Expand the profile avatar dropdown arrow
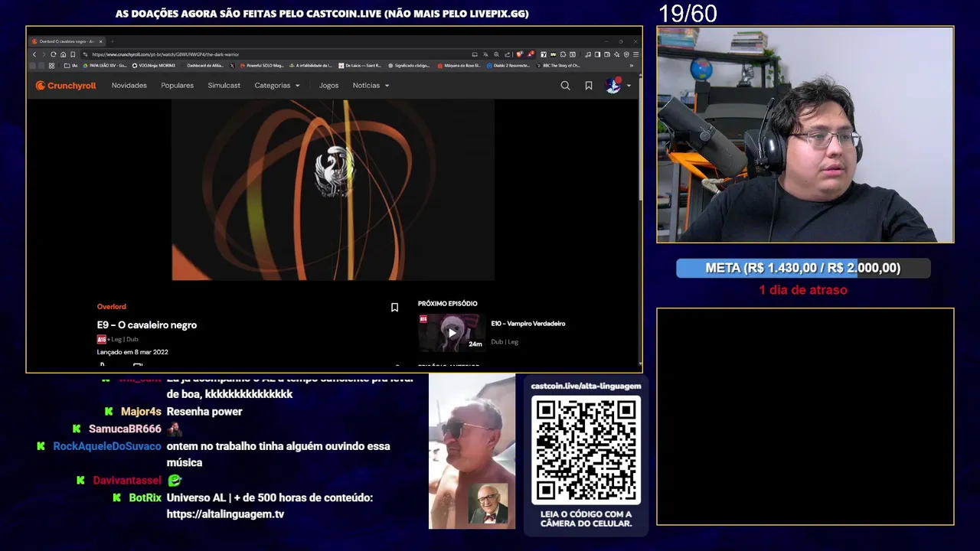Viewport: 980px width, 551px height. click(629, 86)
